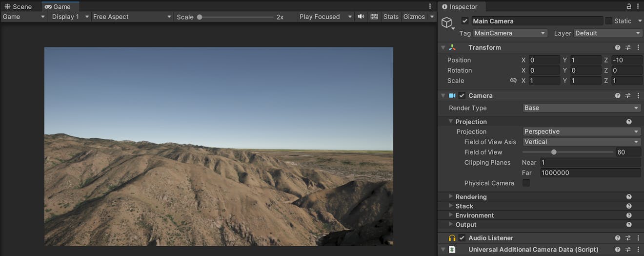This screenshot has height=256, width=644.
Task: Switch to the Scene tab
Action: click(x=19, y=7)
